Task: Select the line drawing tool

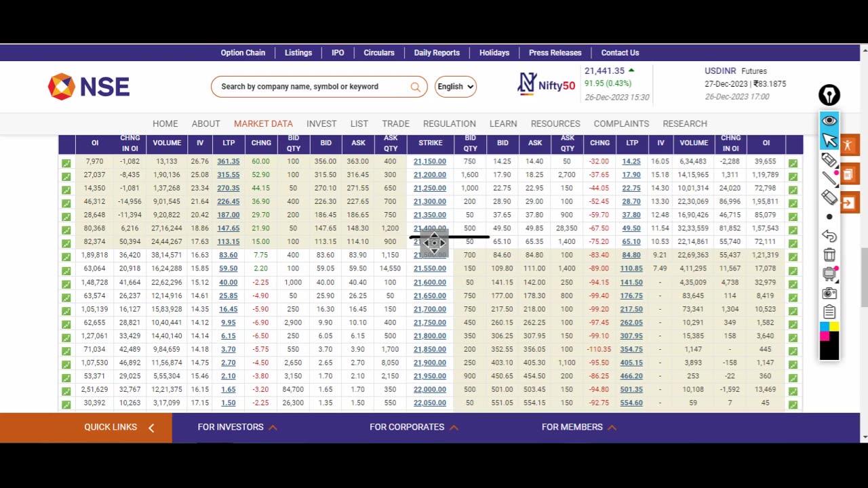Action: pos(829,179)
